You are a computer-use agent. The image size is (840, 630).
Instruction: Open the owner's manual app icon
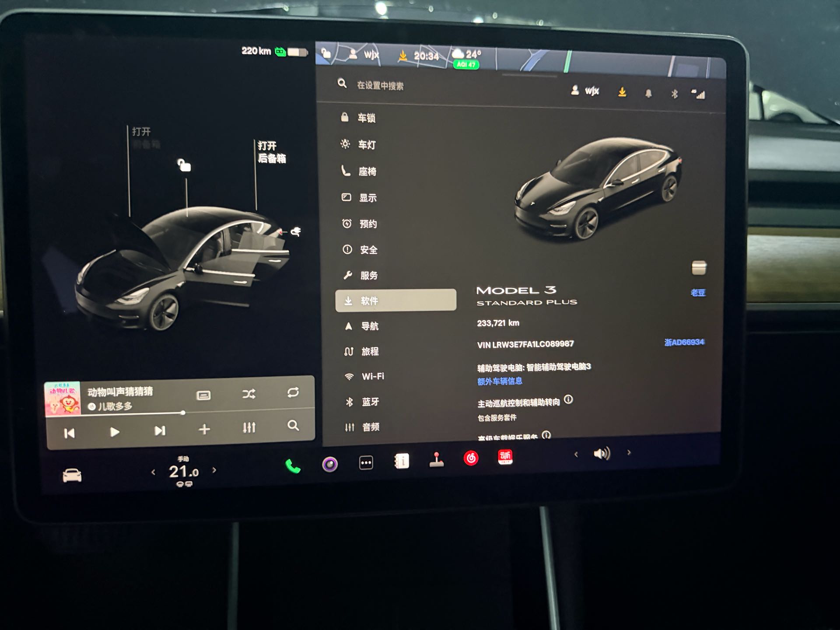402,461
